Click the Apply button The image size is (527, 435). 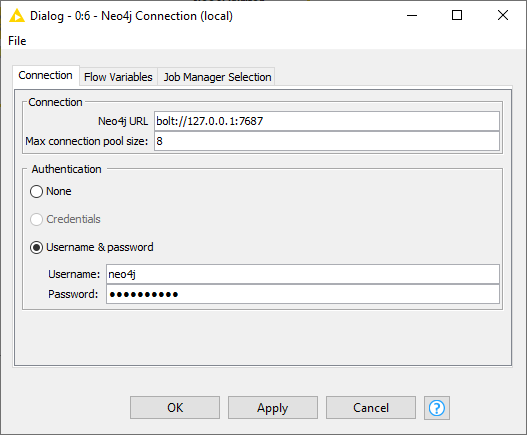tap(273, 408)
